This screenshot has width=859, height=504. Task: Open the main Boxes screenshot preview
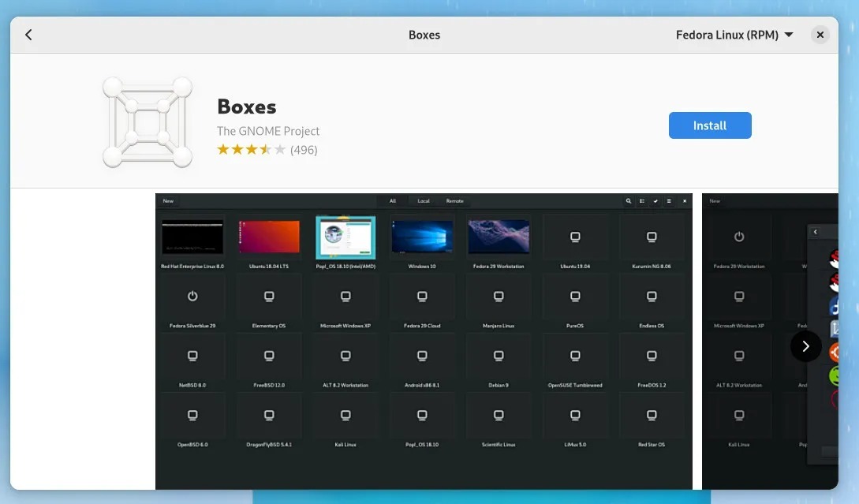[x=424, y=341]
